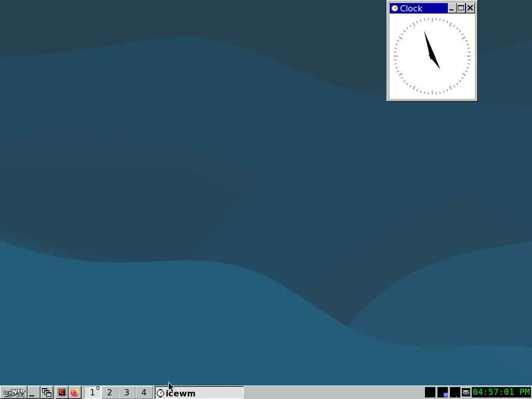Maximize the Clock window
This screenshot has width=532, height=399.
tap(461, 8)
